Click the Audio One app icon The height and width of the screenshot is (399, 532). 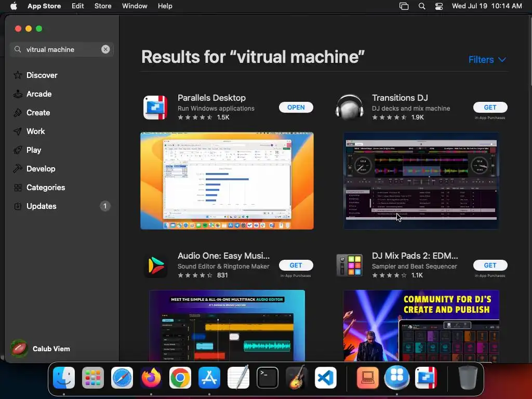pyautogui.click(x=155, y=265)
